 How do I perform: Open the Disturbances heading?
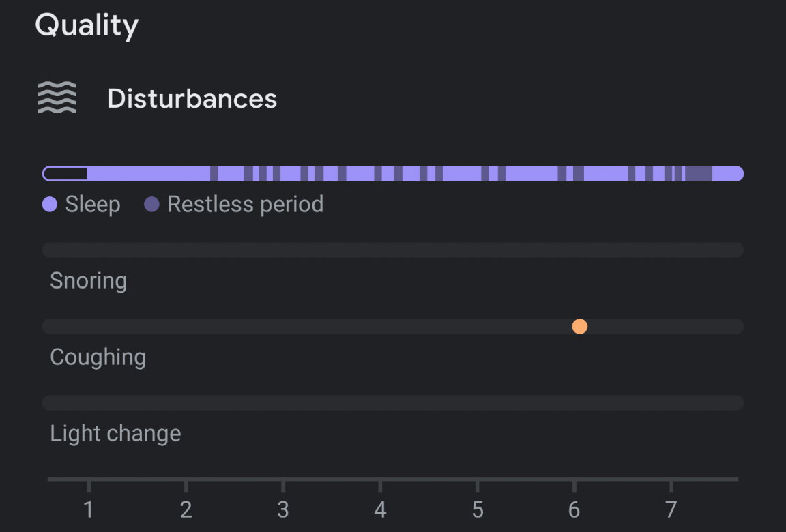click(192, 98)
